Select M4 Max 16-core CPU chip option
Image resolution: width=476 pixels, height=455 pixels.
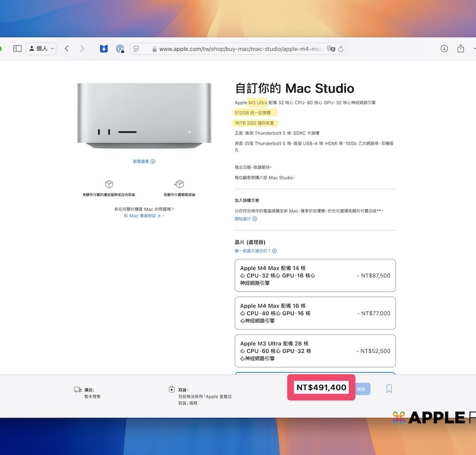click(315, 313)
